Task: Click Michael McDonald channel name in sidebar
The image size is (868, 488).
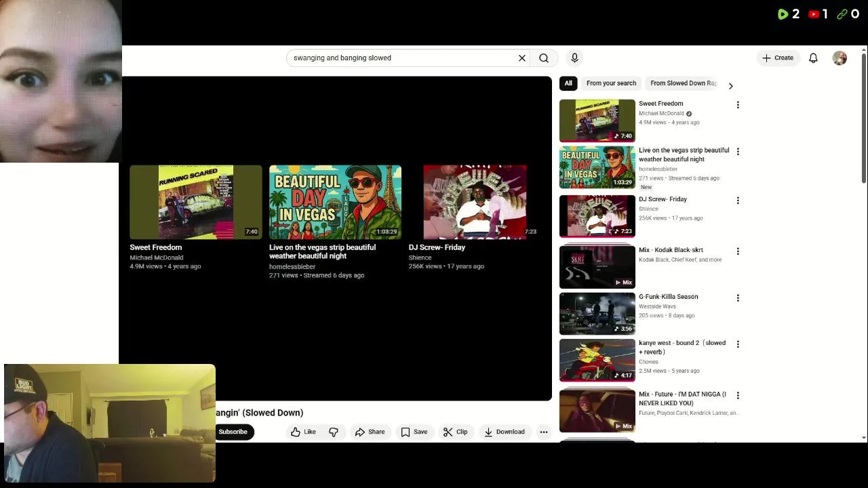Action: pos(661,114)
